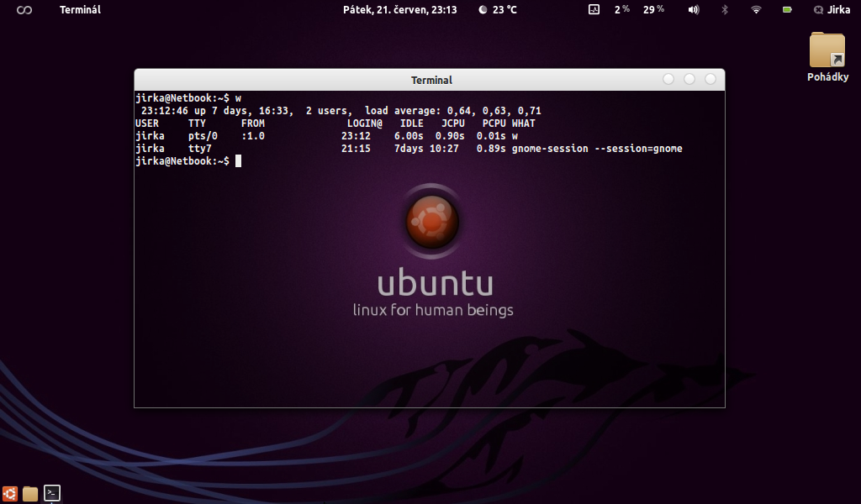The width and height of the screenshot is (861, 504).
Task: Open the Wi-Fi network indicator
Action: tap(756, 10)
